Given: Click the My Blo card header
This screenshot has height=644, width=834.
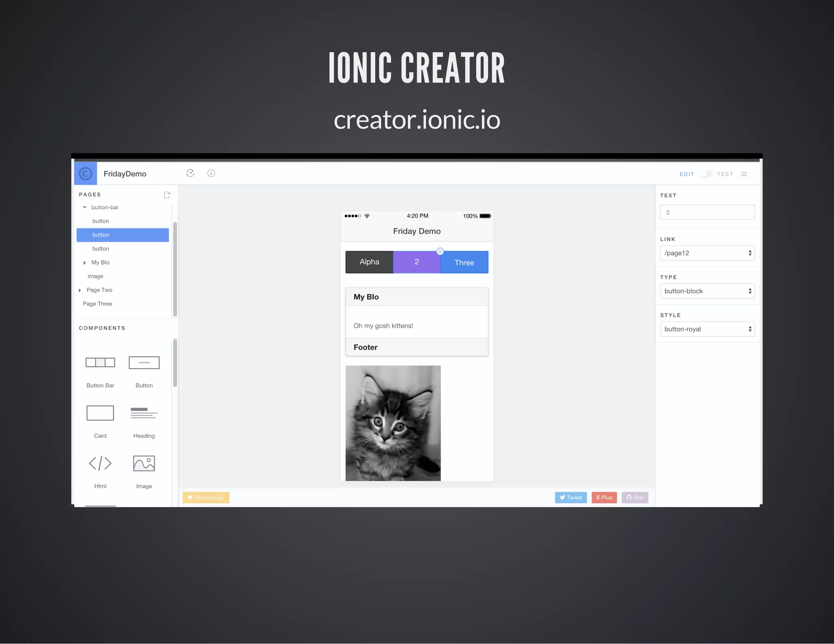Looking at the screenshot, I should tap(417, 297).
